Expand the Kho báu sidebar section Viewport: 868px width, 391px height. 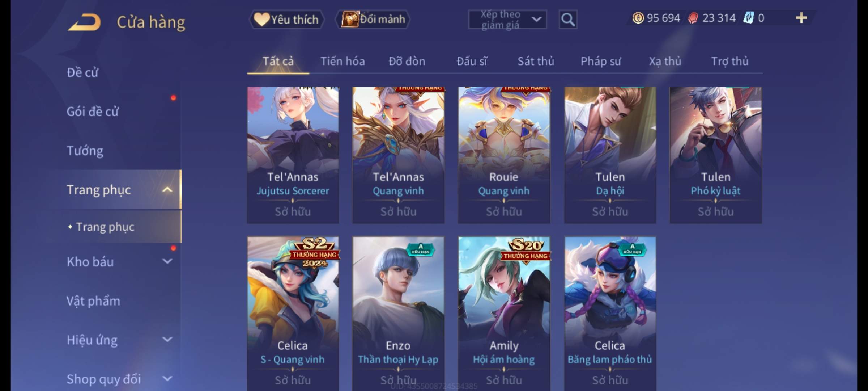(x=167, y=261)
